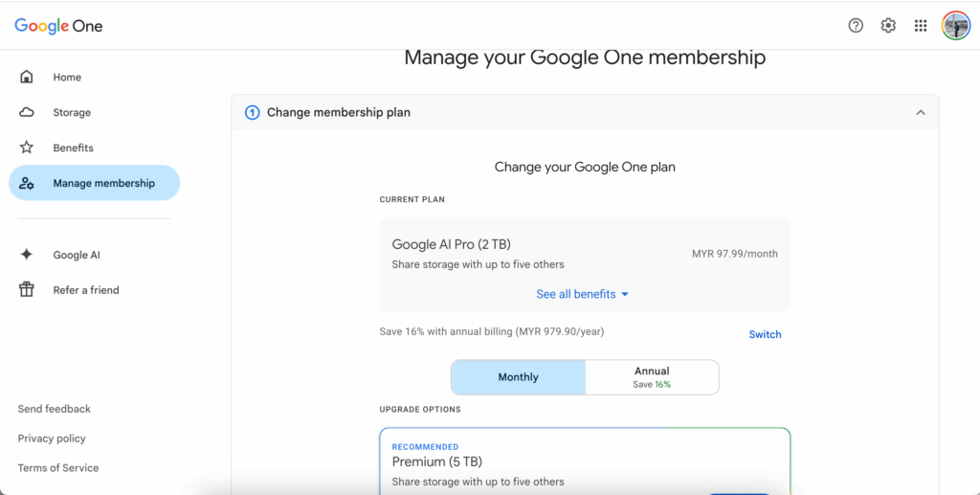The height and width of the screenshot is (495, 980).
Task: Select Annual billing to save 16%
Action: 651,377
